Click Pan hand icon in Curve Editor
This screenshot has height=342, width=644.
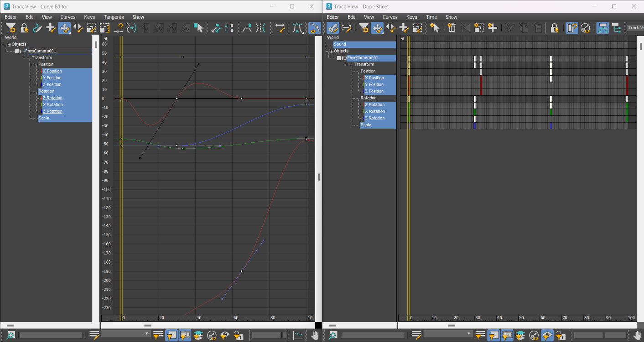(315, 335)
